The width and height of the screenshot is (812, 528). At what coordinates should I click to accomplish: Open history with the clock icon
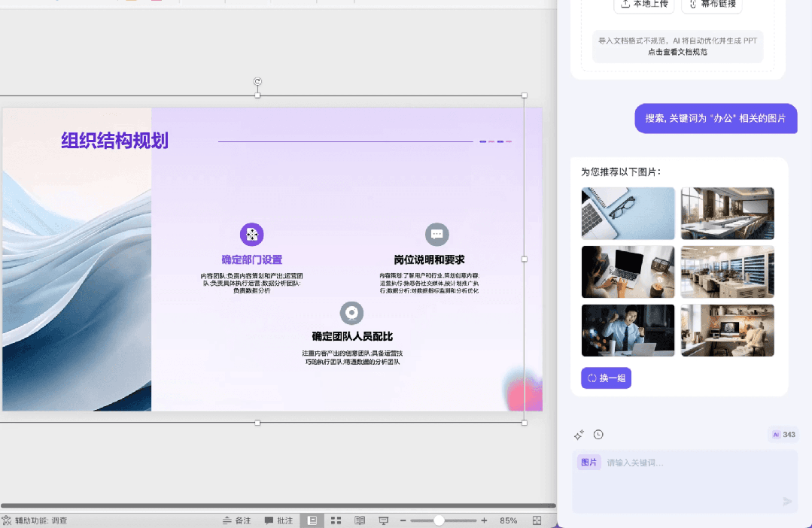coord(598,435)
